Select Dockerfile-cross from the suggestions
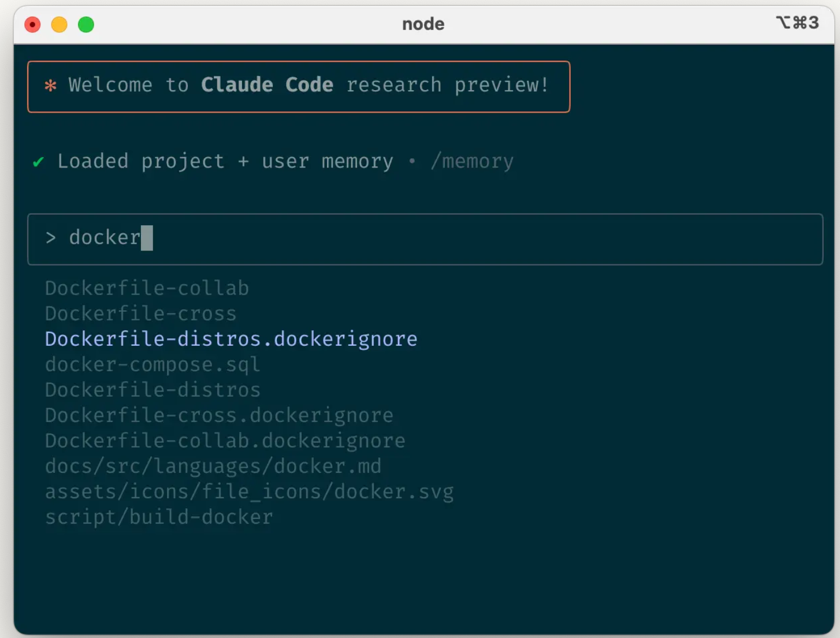 (140, 314)
